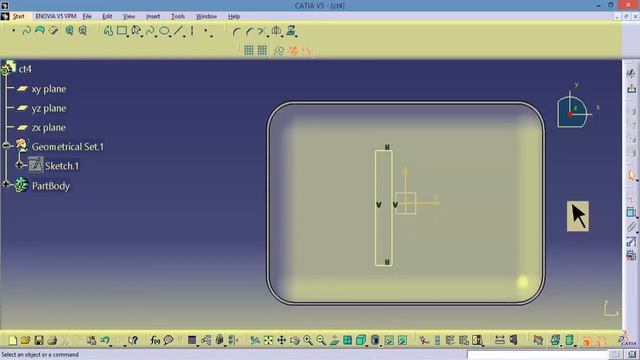Toggle Geometrical Constraints icon
The height and width of the screenshot is (360, 640).
click(293, 51)
